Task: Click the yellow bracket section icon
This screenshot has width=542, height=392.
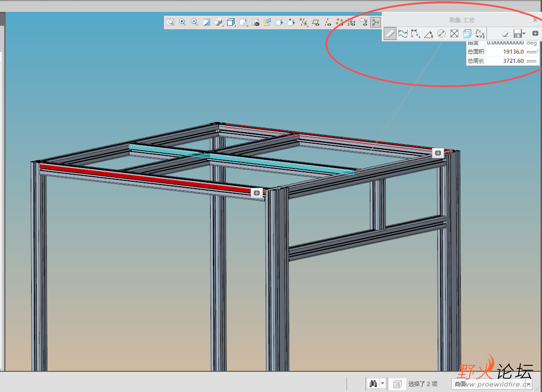Action: click(267, 22)
